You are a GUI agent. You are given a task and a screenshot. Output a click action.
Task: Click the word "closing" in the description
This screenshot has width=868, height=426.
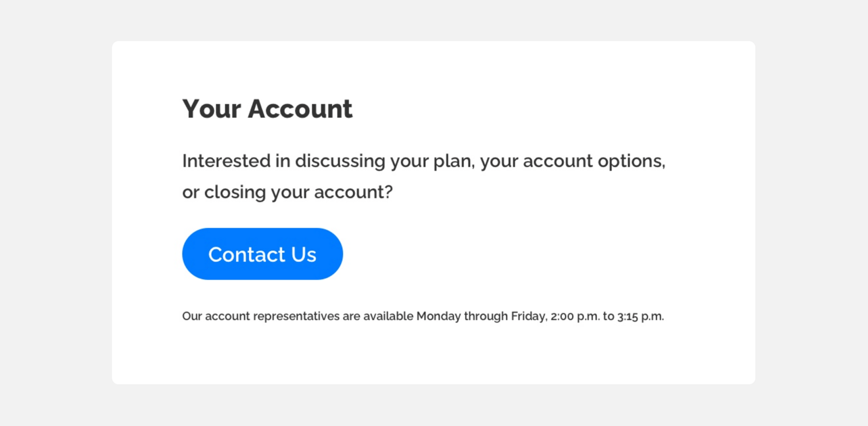[235, 192]
